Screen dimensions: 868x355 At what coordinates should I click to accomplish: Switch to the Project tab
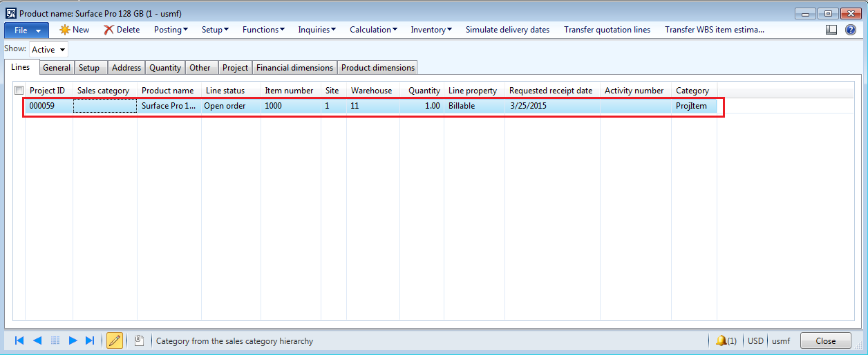coord(235,68)
